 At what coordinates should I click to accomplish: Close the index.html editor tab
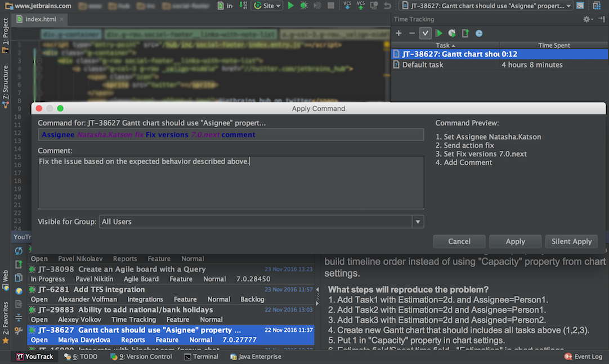[62, 19]
